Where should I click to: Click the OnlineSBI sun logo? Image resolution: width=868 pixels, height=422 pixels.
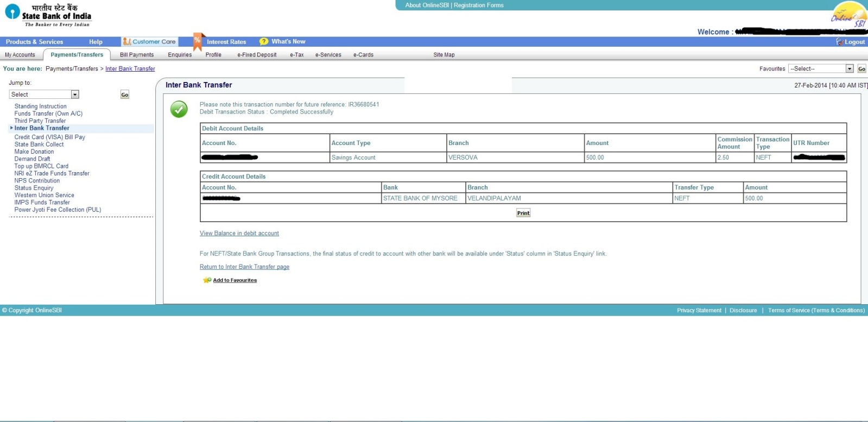click(849, 15)
